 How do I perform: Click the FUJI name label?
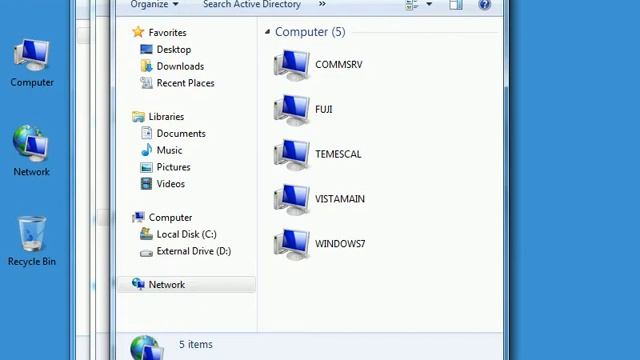click(324, 109)
